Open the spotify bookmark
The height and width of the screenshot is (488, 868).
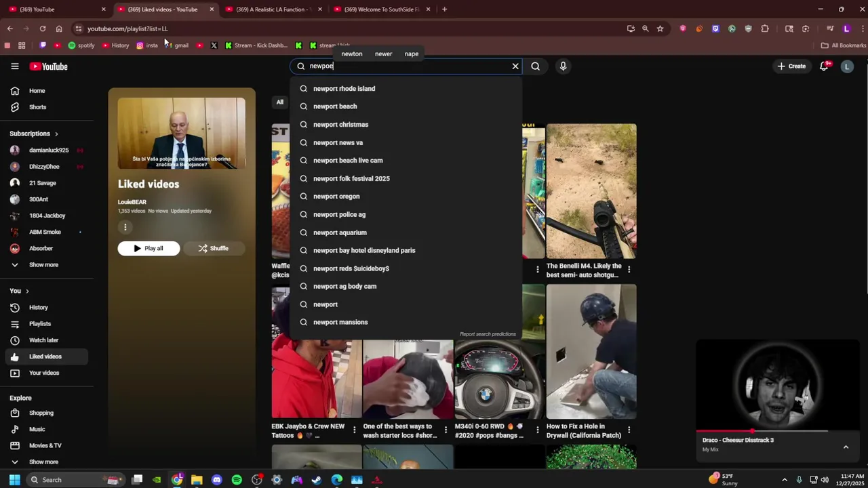[x=81, y=45]
